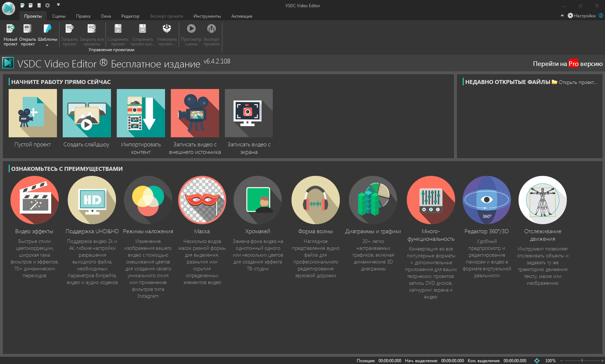Click Перейти на Pro версию link
The image size is (605, 364).
(568, 64)
